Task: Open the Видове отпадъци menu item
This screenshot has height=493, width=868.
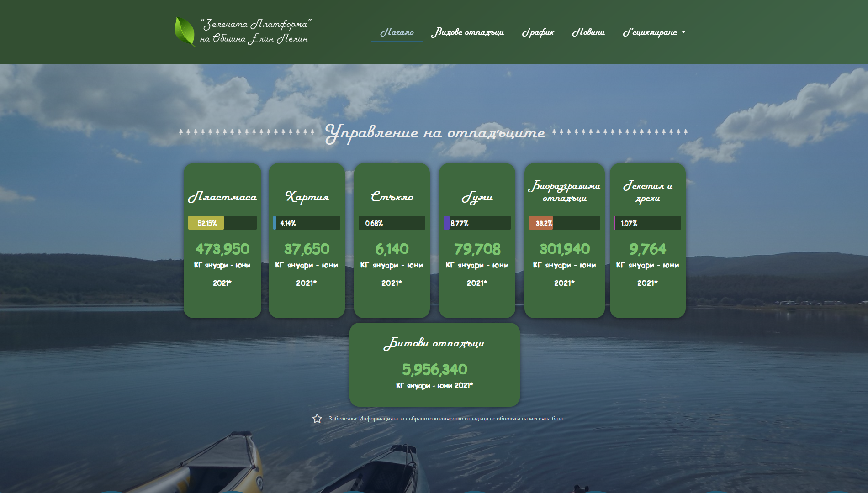Action: (x=467, y=32)
